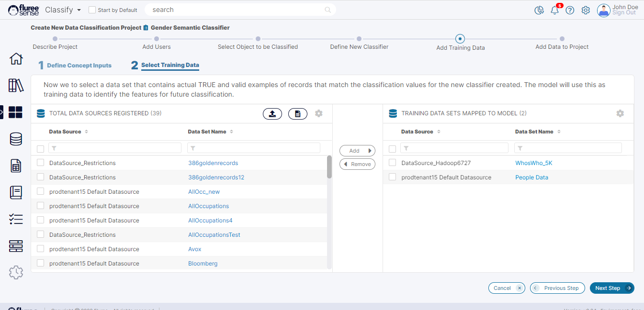Open notifications bell icon

click(x=554, y=10)
